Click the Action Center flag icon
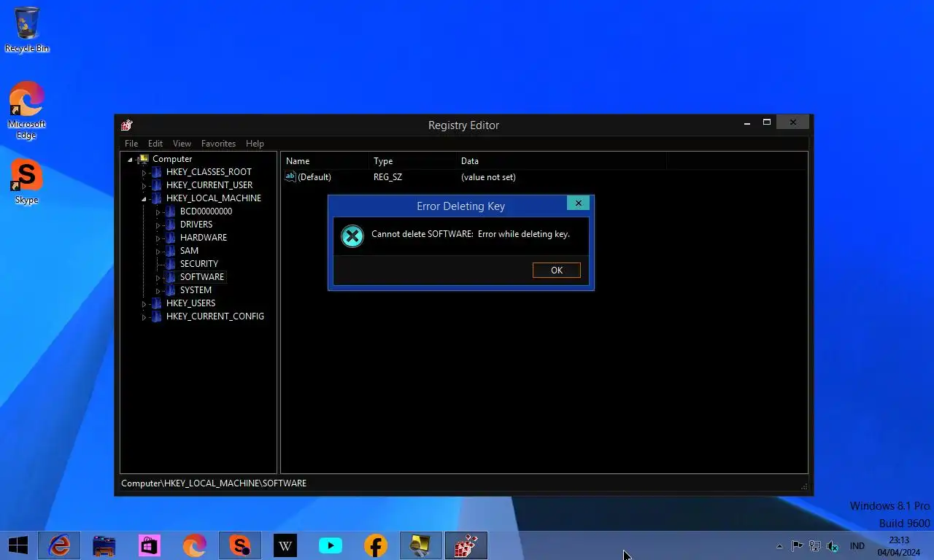This screenshot has height=560, width=934. pyautogui.click(x=797, y=546)
